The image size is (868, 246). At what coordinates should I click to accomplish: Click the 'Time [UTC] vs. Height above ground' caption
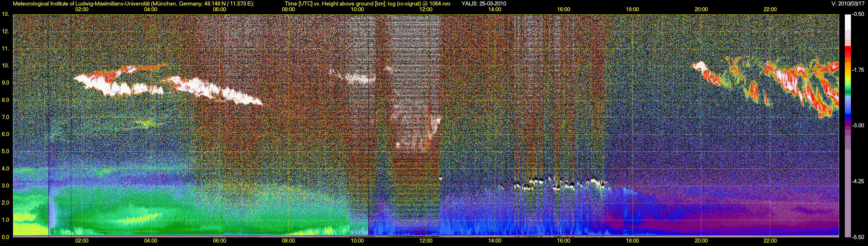coord(367,4)
